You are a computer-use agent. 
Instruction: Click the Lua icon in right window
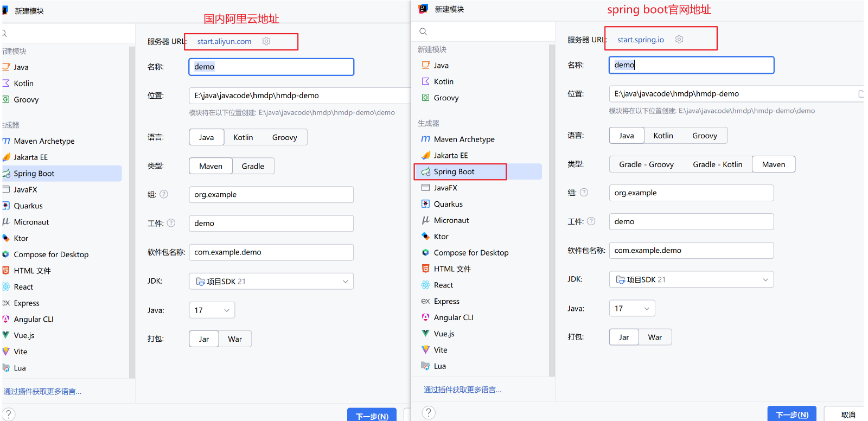[426, 366]
